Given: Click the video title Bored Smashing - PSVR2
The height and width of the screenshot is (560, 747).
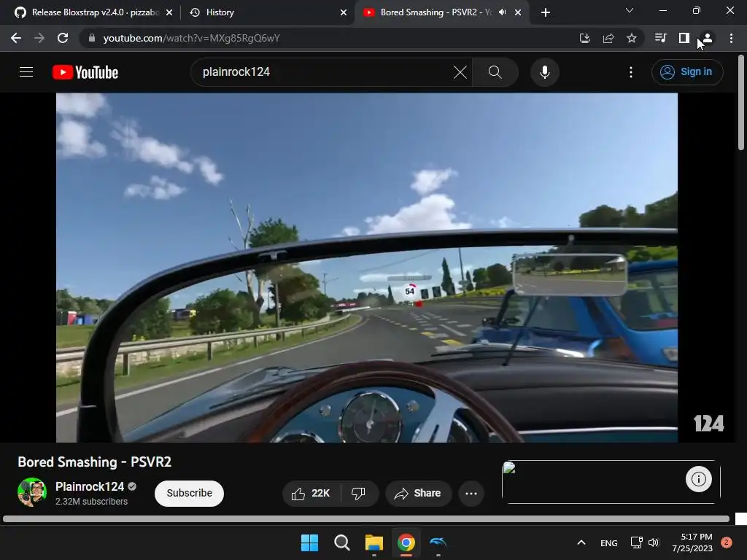Looking at the screenshot, I should pos(94,462).
